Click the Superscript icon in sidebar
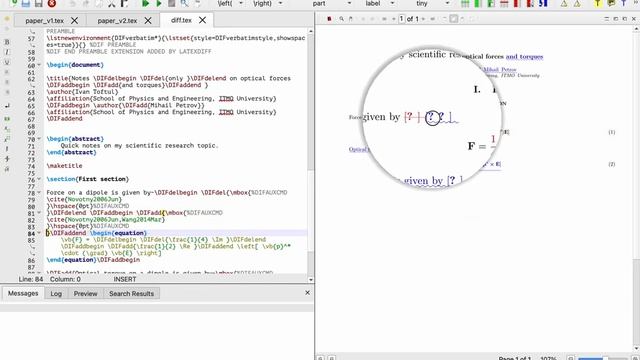This screenshot has width=640, height=360. click(7, 139)
